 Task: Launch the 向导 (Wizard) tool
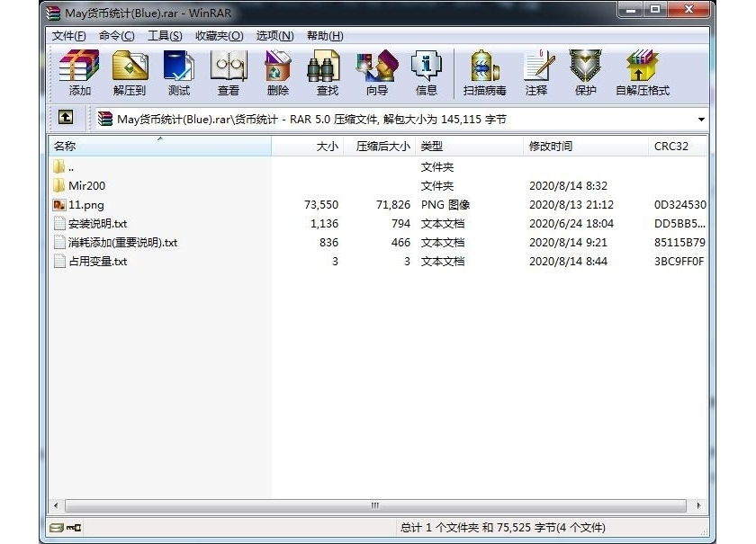[376, 72]
